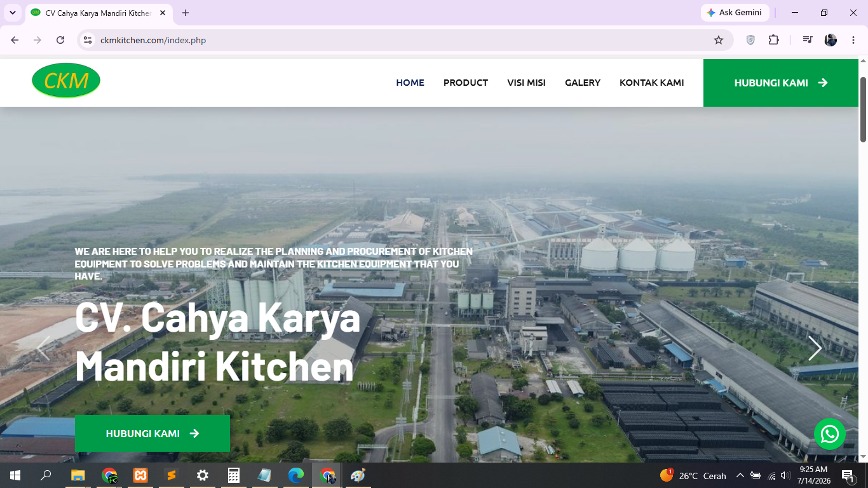868x488 pixels.
Task: Show hidden system tray icons
Action: click(x=740, y=475)
